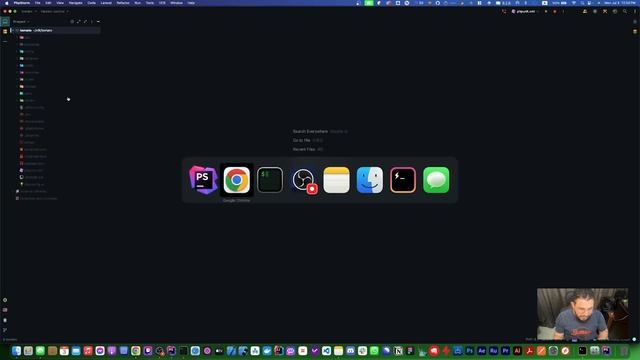Open WhatsApp from the Dock
The height and width of the screenshot is (360, 640).
coord(374,351)
